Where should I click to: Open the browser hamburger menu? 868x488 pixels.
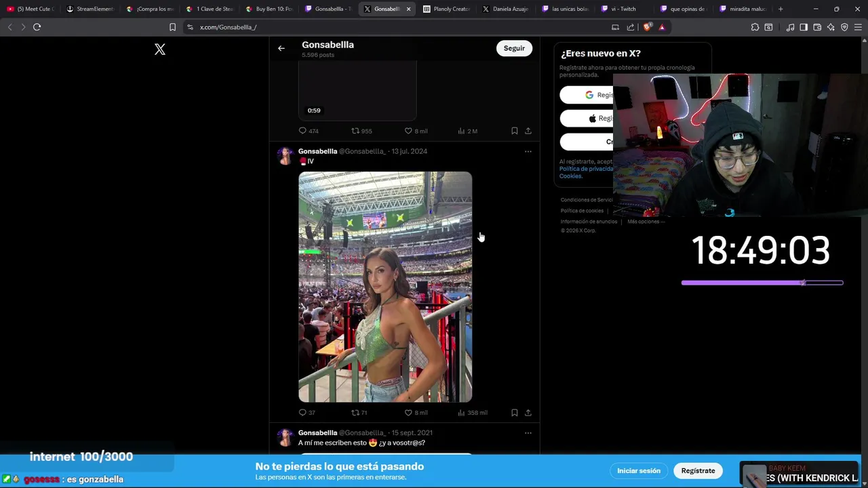858,27
